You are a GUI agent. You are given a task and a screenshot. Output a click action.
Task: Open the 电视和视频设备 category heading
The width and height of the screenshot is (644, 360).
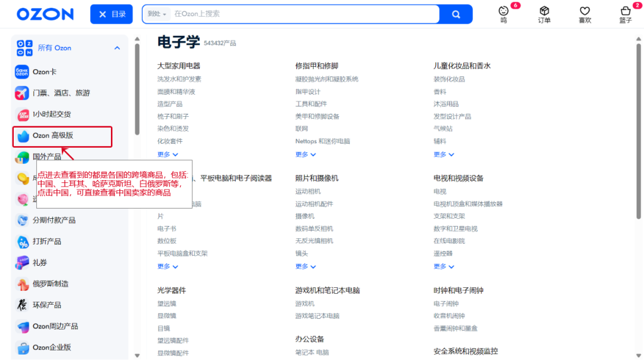(459, 178)
